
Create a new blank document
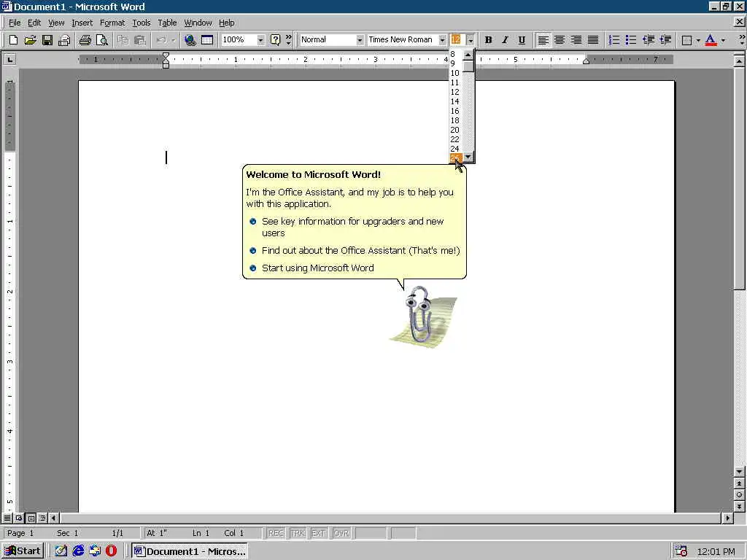pyautogui.click(x=13, y=40)
